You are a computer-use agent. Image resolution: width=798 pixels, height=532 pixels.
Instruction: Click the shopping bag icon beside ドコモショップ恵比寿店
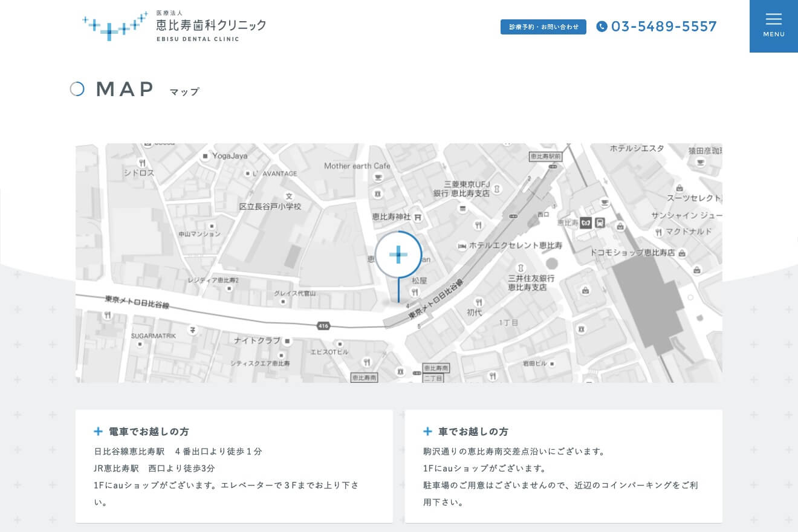[682, 253]
